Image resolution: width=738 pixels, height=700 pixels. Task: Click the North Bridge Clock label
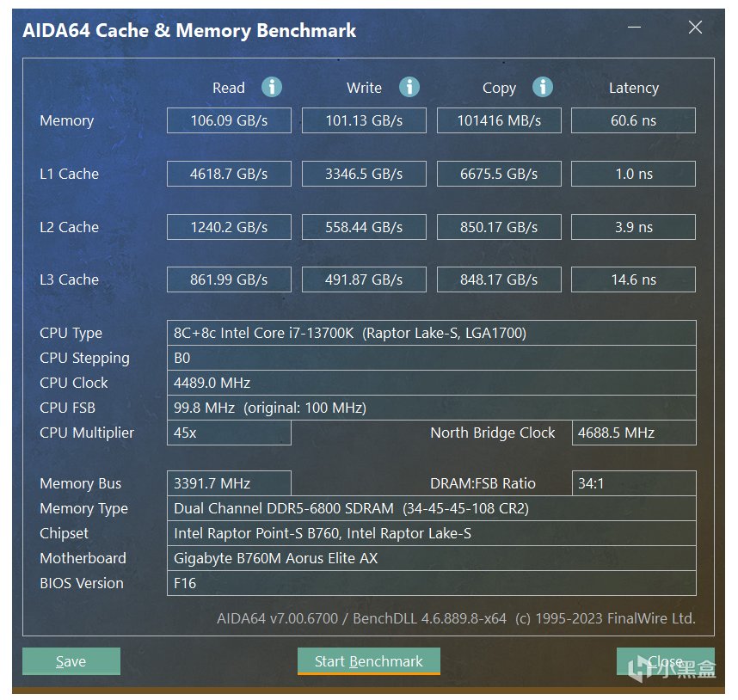(492, 433)
